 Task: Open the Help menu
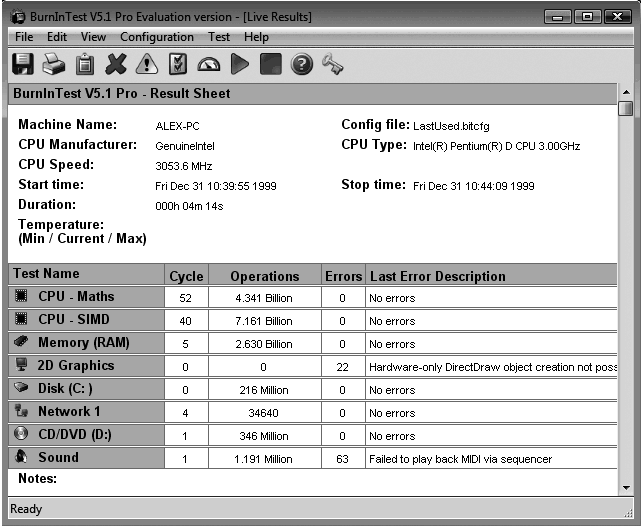pyautogui.click(x=256, y=37)
